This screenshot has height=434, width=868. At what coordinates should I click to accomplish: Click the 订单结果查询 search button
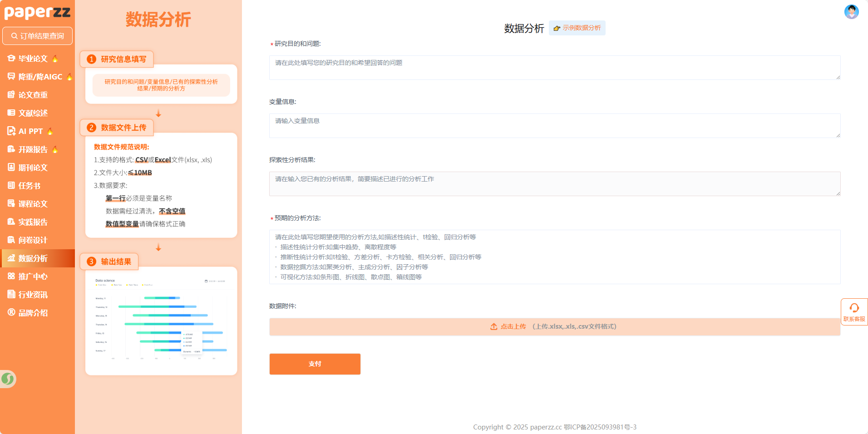point(37,36)
